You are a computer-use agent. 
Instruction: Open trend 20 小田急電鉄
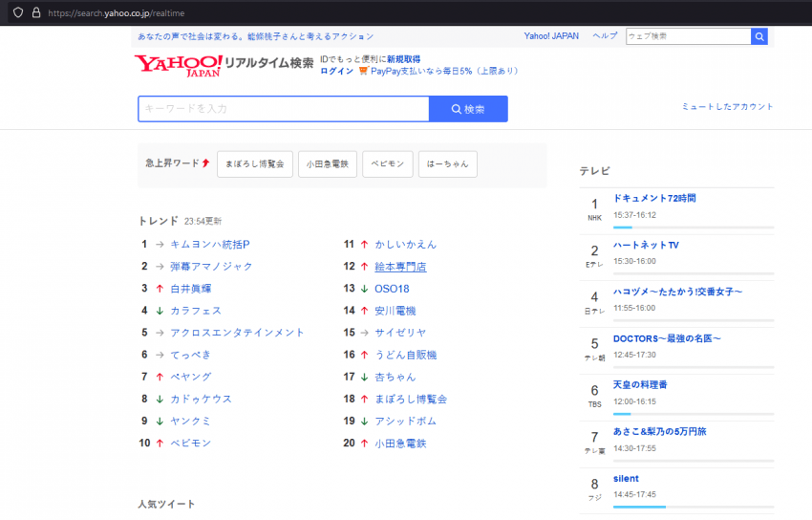point(400,444)
